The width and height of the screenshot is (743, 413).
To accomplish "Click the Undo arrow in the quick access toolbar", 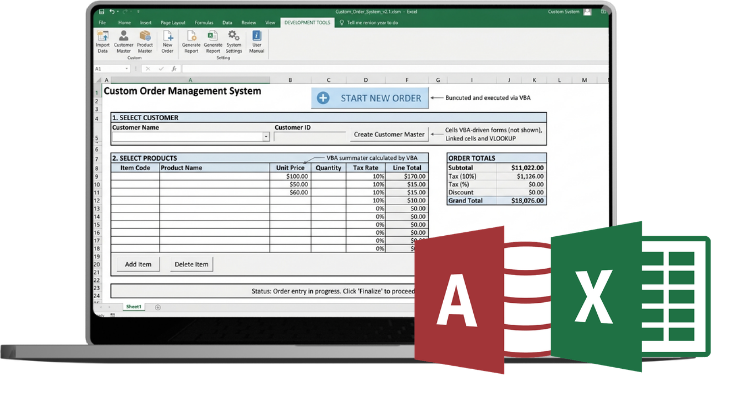I will coord(112,12).
